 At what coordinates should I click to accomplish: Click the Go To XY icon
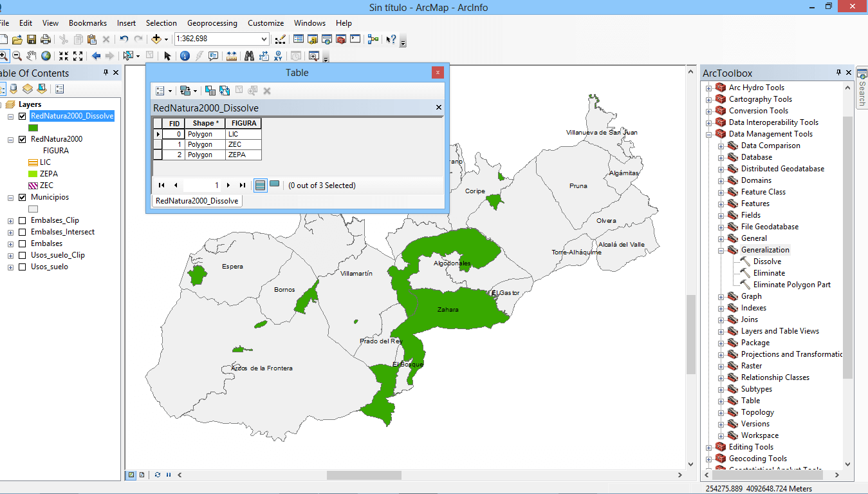[279, 56]
